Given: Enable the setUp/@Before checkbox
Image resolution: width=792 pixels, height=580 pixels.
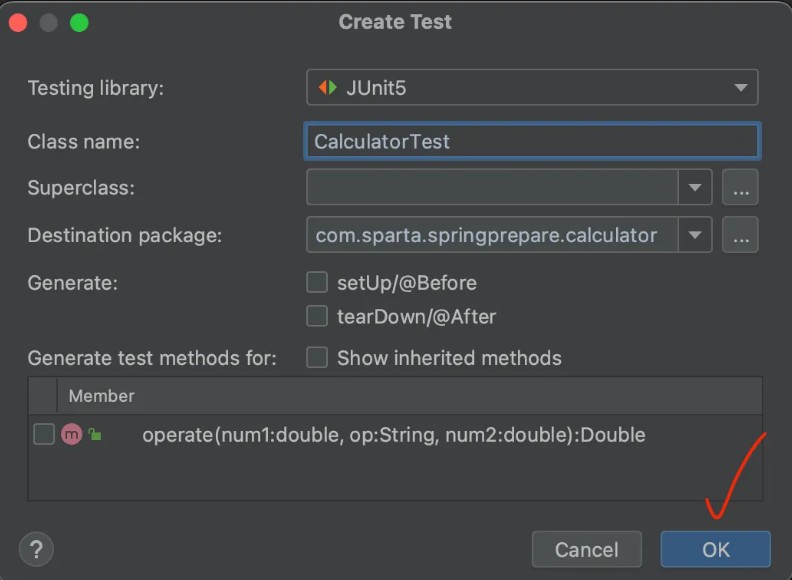Looking at the screenshot, I should [x=317, y=283].
